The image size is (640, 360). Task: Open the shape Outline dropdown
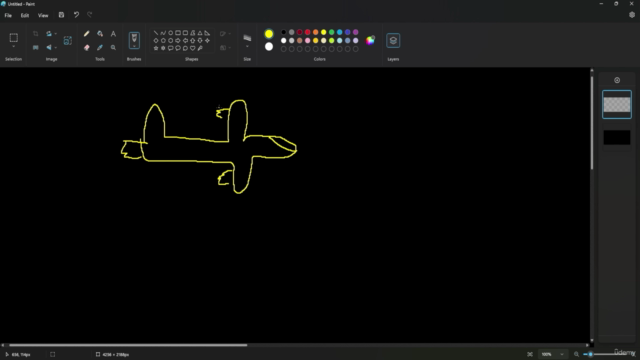(225, 34)
